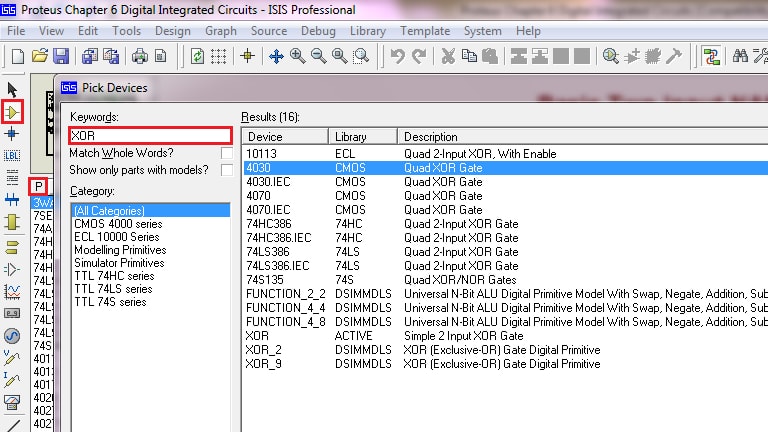Image resolution: width=768 pixels, height=432 pixels.
Task: Select the 74HC386 device row
Action: point(271,224)
